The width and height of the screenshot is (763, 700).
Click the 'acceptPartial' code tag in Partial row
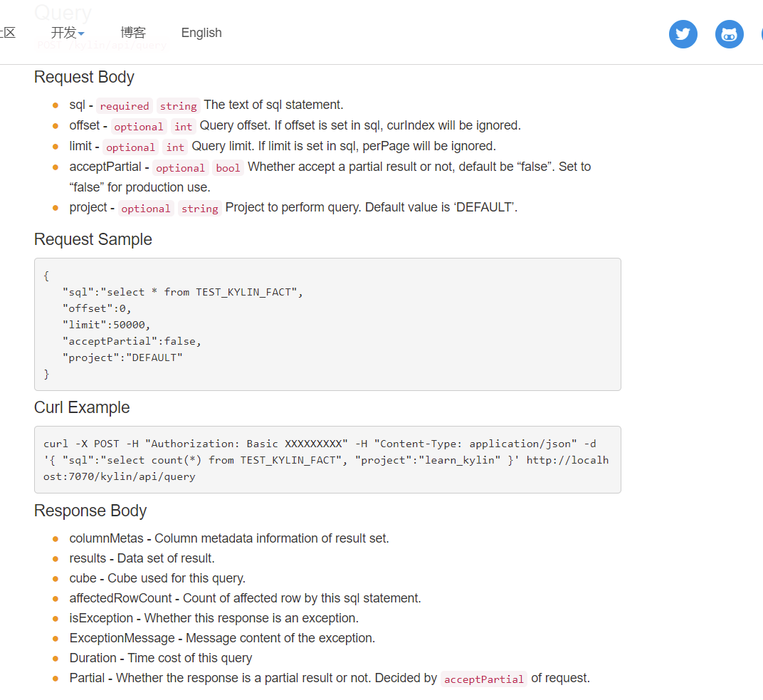(x=484, y=679)
